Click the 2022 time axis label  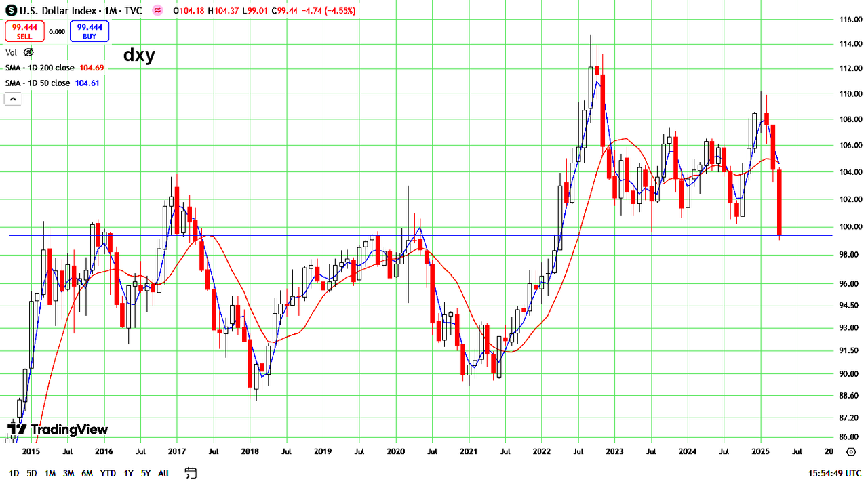pos(541,451)
